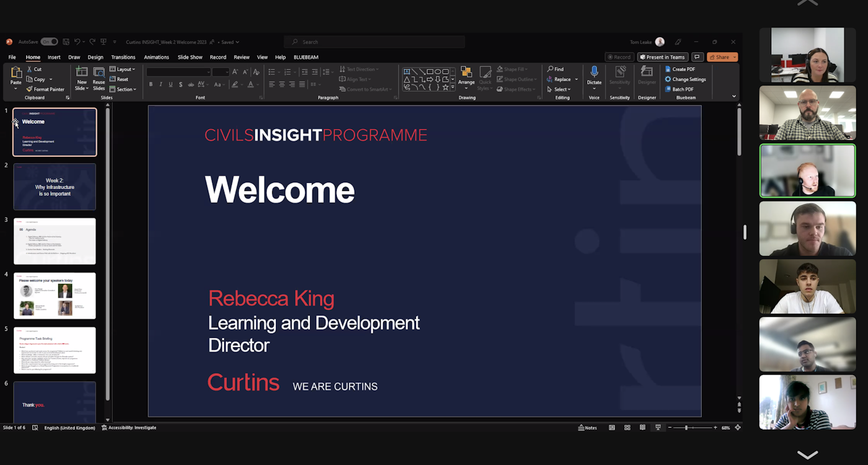The height and width of the screenshot is (465, 868).
Task: Switch to the Slide Show tab
Action: (x=190, y=58)
